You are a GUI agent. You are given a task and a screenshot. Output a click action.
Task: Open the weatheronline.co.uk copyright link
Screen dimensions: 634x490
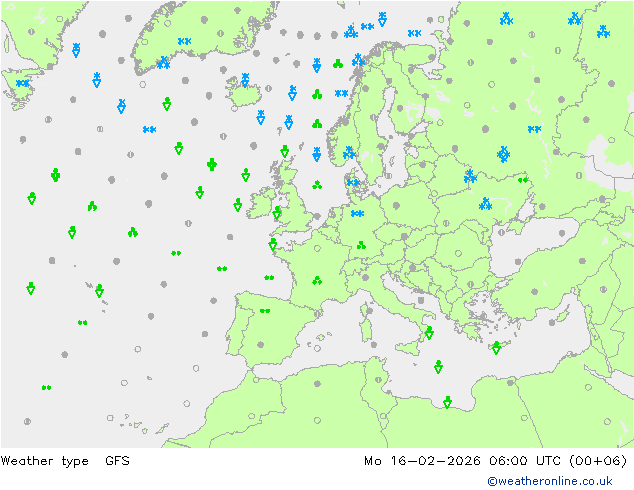click(550, 481)
